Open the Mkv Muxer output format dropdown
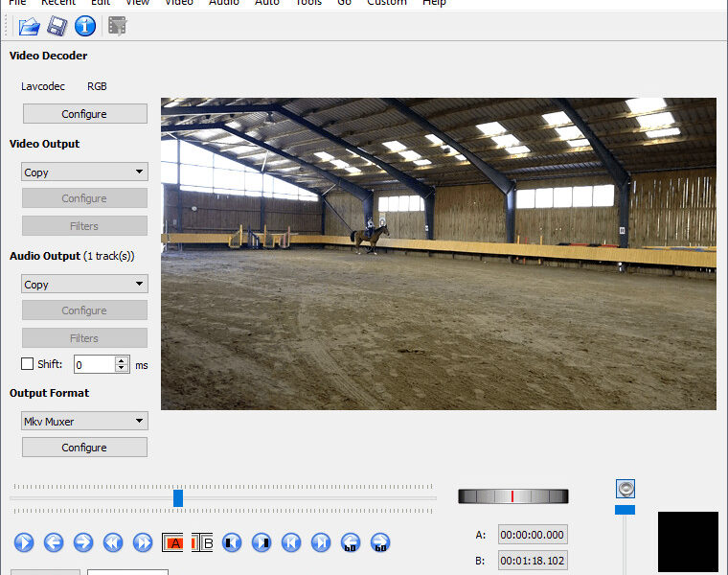Viewport: 728px width, 575px height. click(x=84, y=422)
